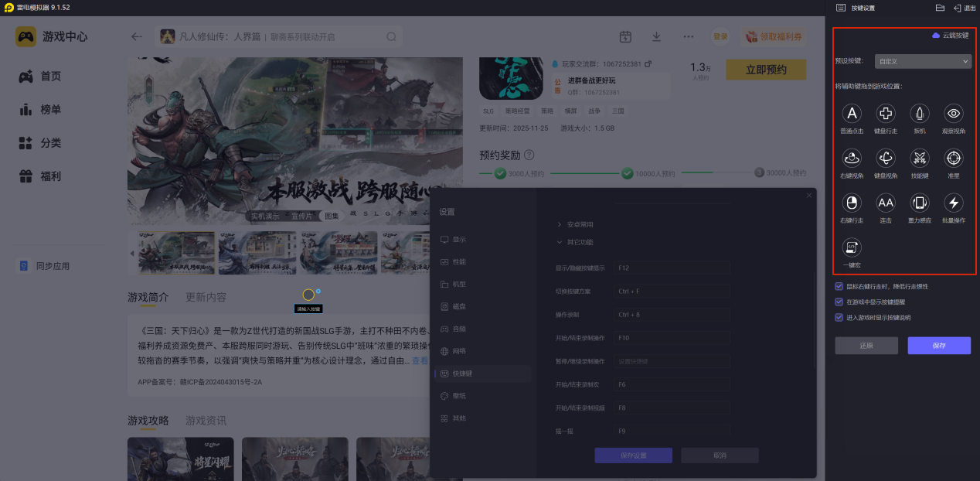
Task: Go to 首页 in game center sidebar
Action: point(40,76)
